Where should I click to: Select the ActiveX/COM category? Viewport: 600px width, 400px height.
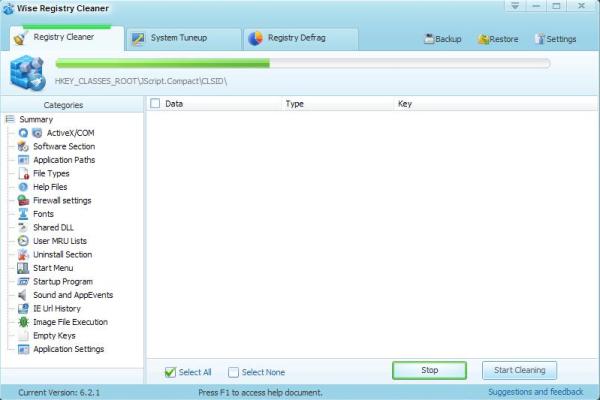coord(70,133)
